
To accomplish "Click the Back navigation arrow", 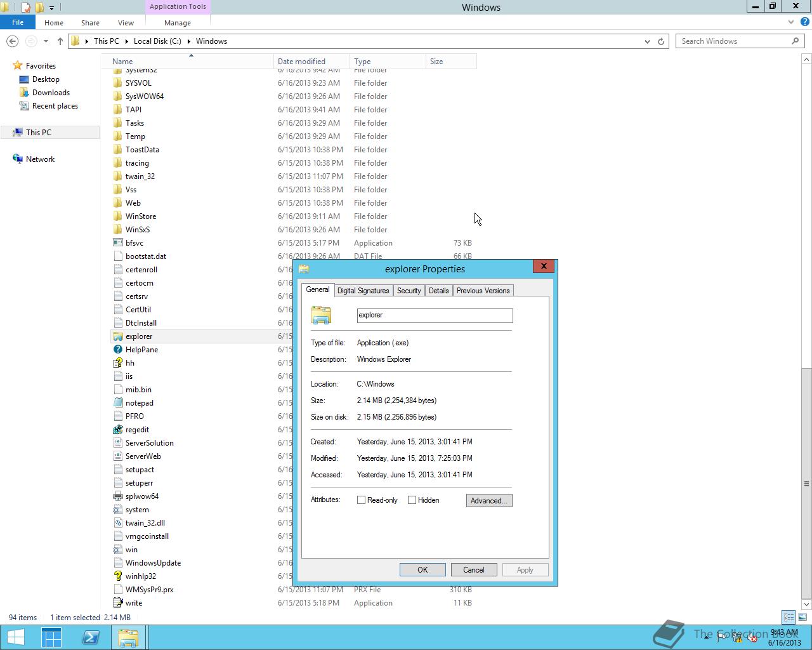I will tap(12, 41).
